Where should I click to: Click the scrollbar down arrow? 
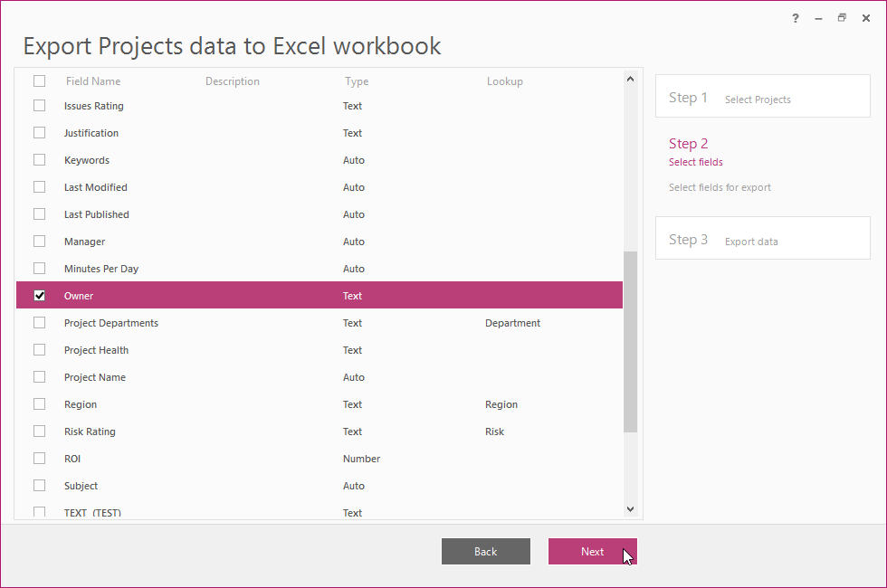[x=631, y=509]
